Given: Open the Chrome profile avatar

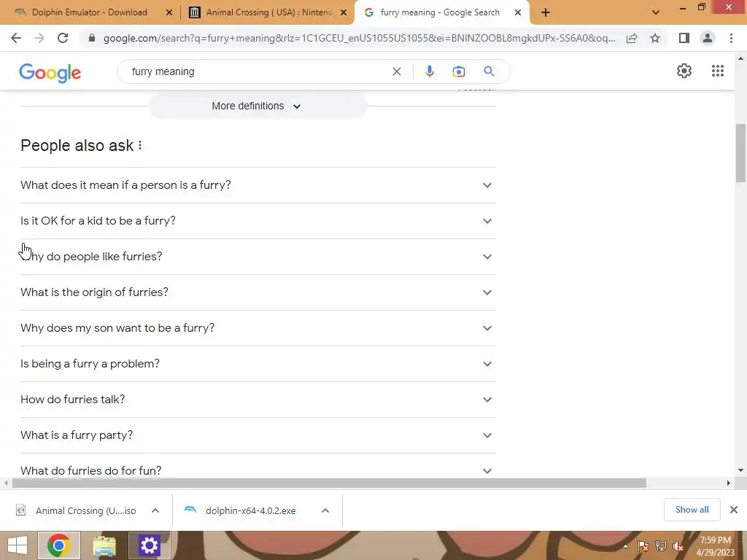Looking at the screenshot, I should (x=708, y=38).
